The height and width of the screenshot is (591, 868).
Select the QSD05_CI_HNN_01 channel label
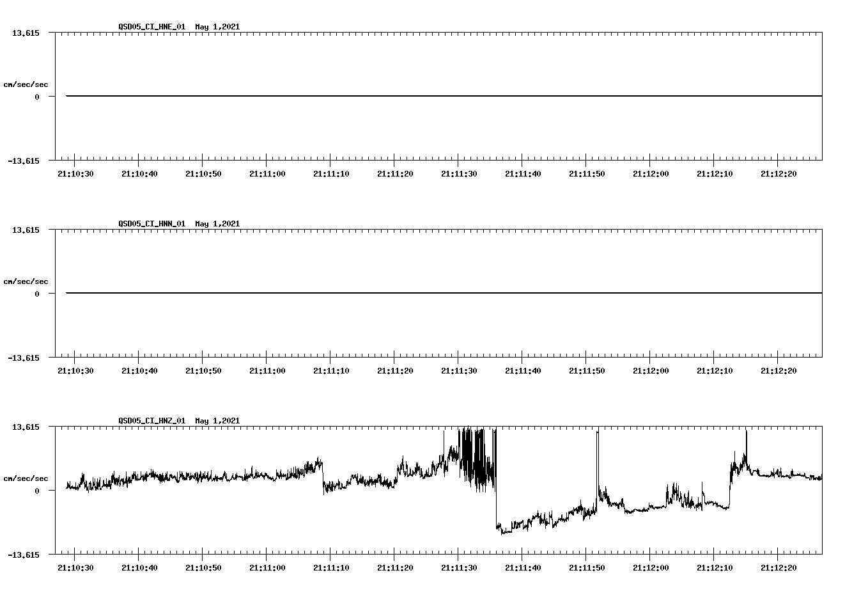153,224
